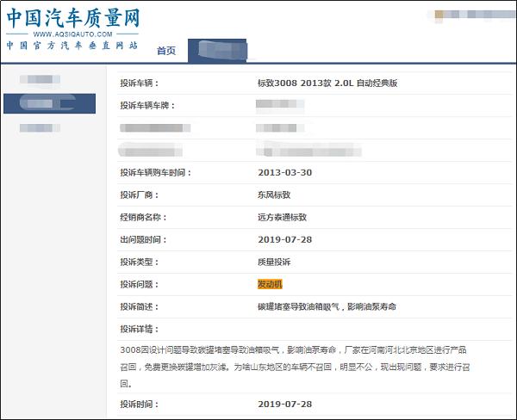Screen dimensions: 517x420
Task: Select the complaint summary about 碳罐堵塞
Action: pos(327,306)
